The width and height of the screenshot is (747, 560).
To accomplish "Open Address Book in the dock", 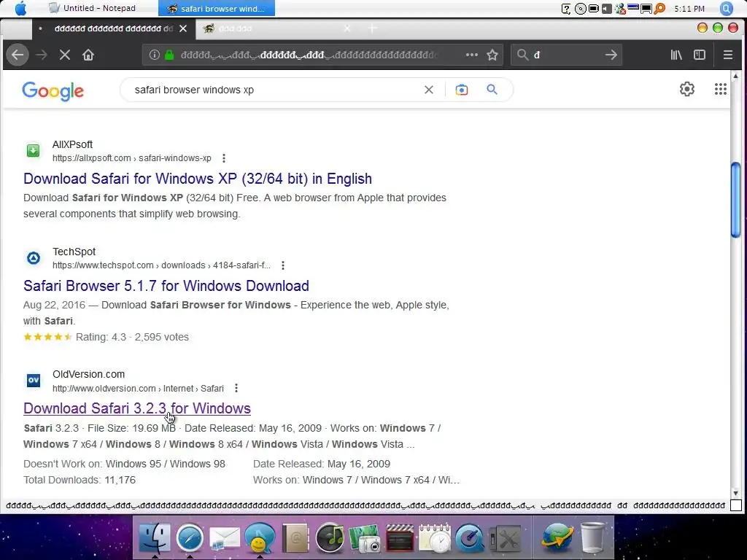I will tap(295, 538).
